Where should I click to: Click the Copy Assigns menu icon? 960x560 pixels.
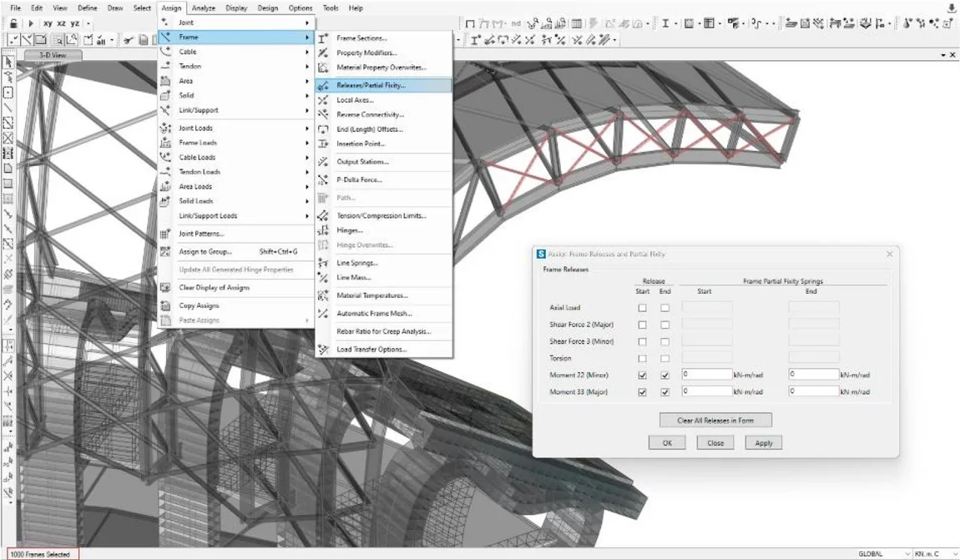click(165, 305)
